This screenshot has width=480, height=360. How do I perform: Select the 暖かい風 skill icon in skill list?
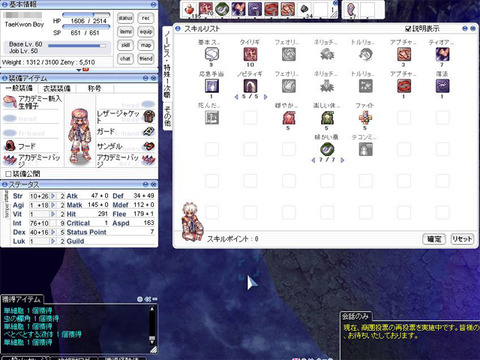pos(327,149)
